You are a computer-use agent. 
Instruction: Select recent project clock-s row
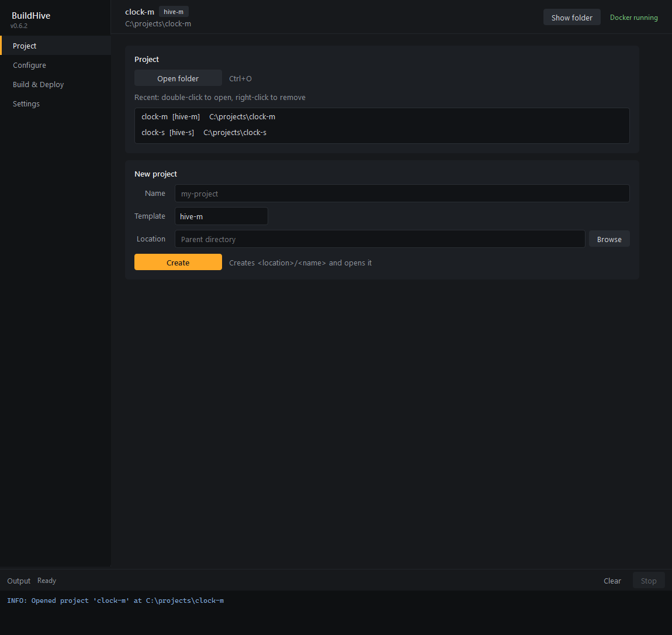[x=382, y=133]
